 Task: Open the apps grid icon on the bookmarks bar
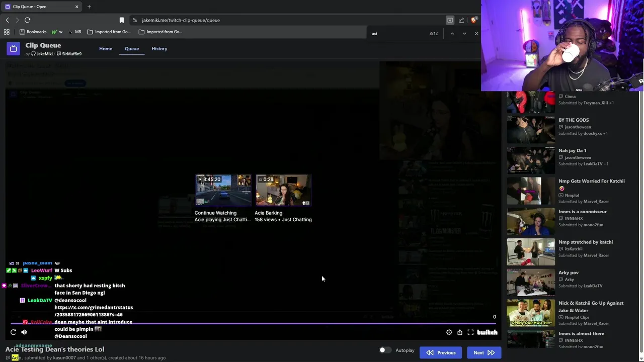(x=7, y=32)
